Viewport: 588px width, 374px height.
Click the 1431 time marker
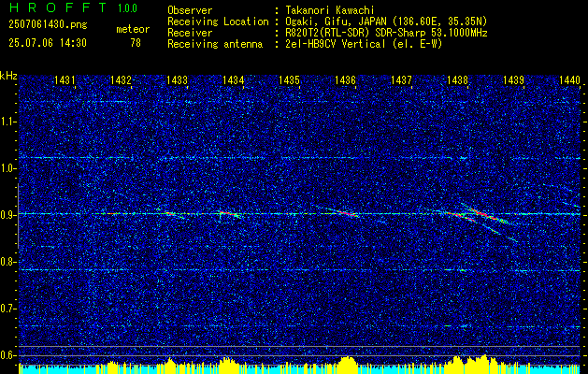(x=65, y=79)
